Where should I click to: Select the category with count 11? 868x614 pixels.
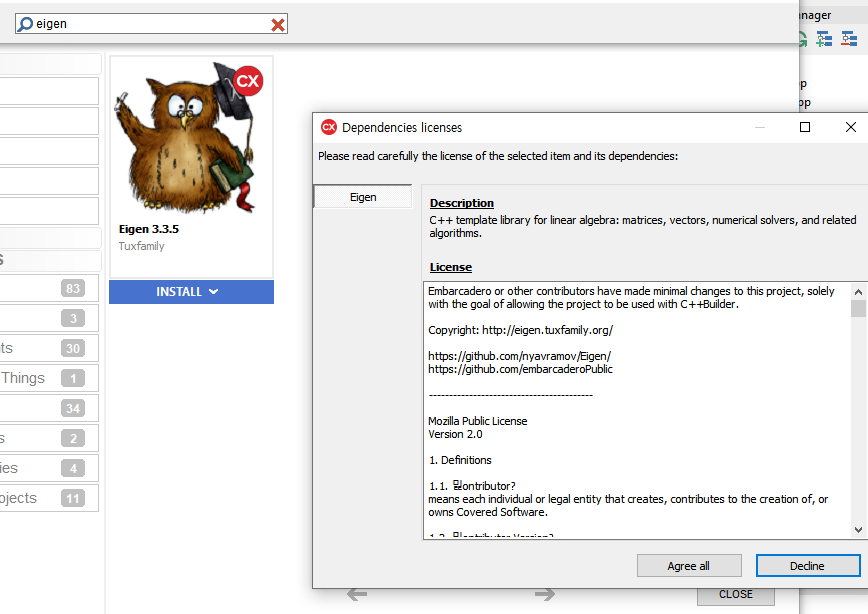coord(49,498)
